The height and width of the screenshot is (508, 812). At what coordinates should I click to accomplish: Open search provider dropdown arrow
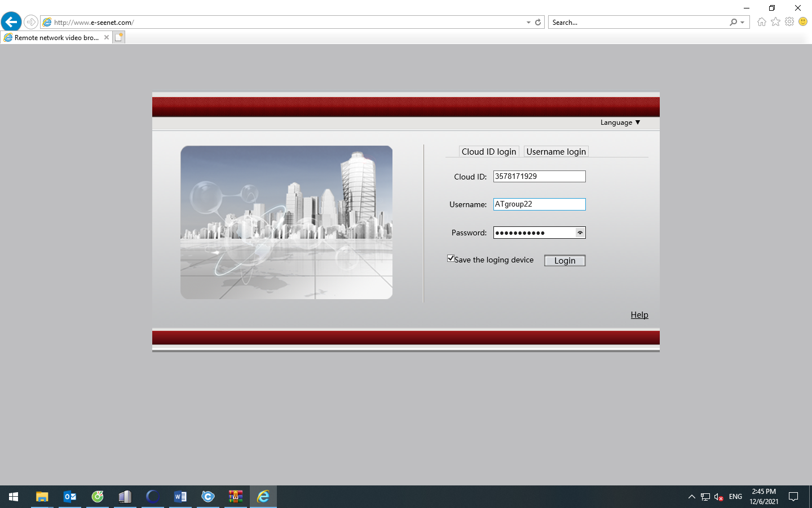point(743,23)
